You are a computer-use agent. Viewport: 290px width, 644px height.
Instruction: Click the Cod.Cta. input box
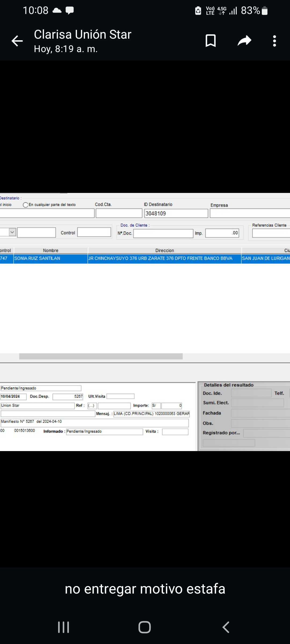pos(119,214)
